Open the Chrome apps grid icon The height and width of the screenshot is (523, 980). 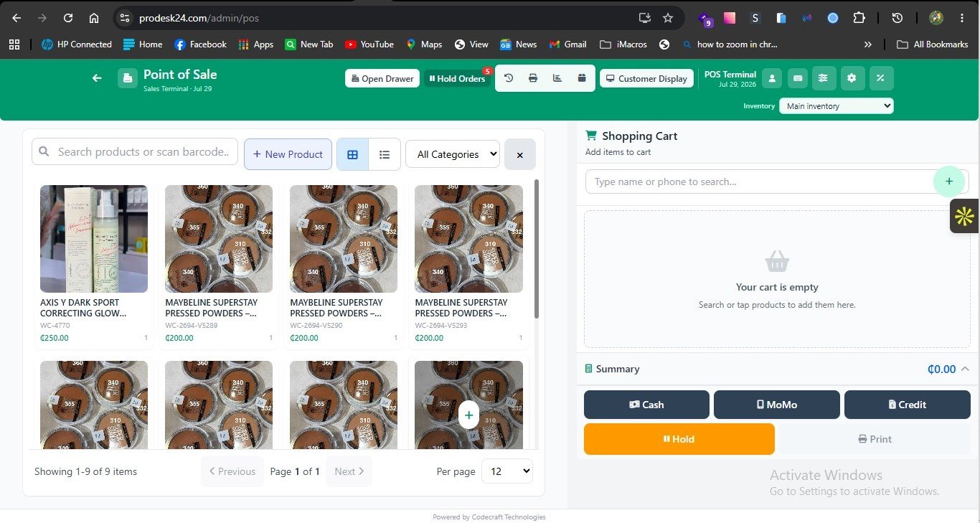[14, 44]
